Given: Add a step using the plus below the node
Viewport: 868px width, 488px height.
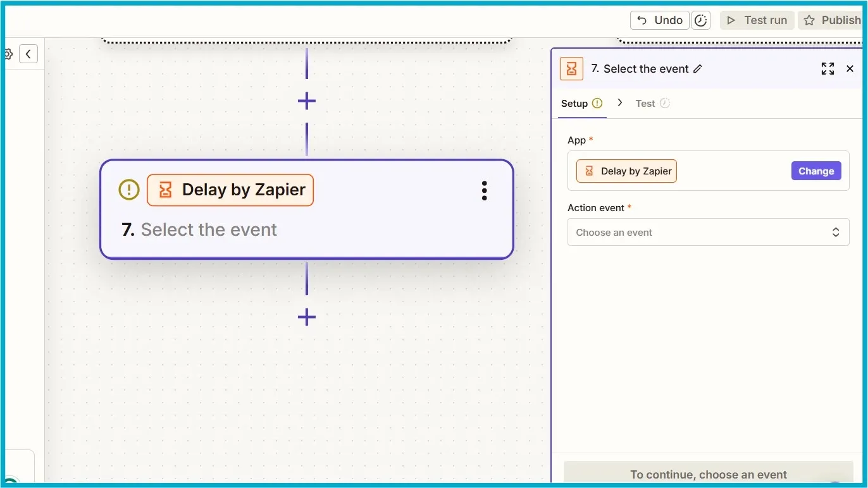Looking at the screenshot, I should point(306,317).
